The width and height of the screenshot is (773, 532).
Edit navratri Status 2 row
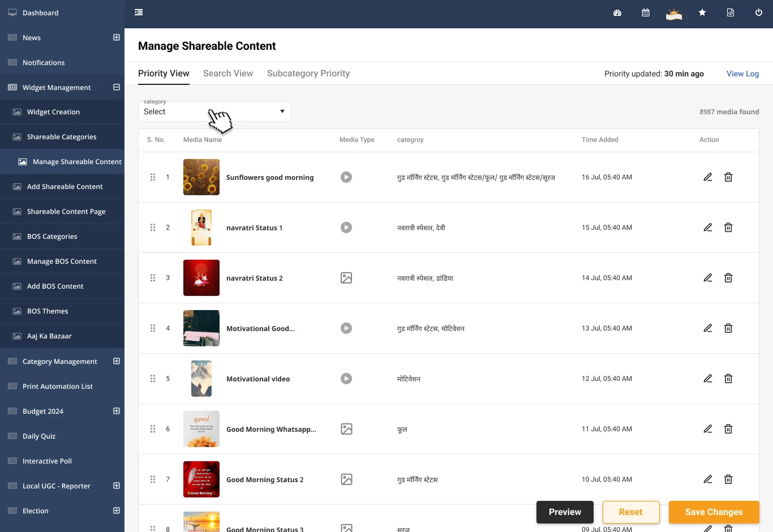(708, 278)
